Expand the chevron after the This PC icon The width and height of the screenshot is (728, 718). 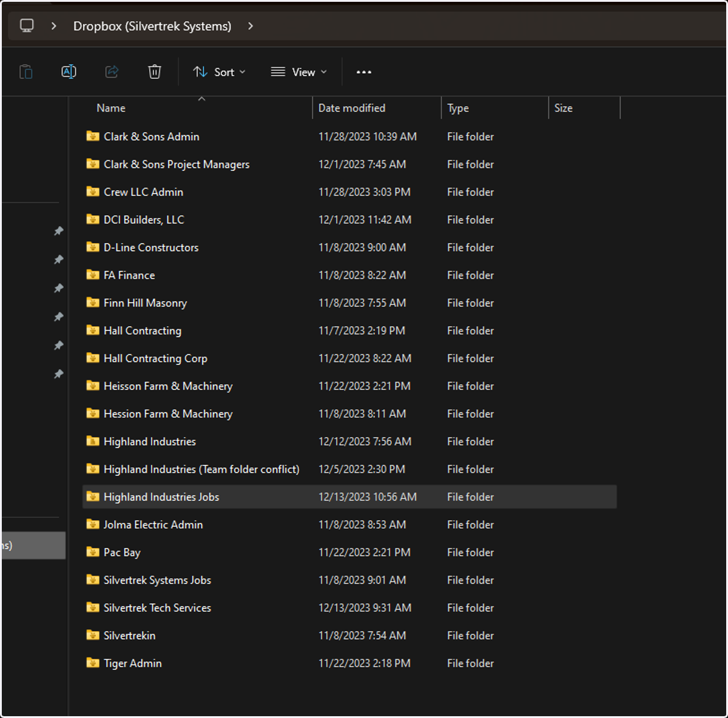(54, 26)
